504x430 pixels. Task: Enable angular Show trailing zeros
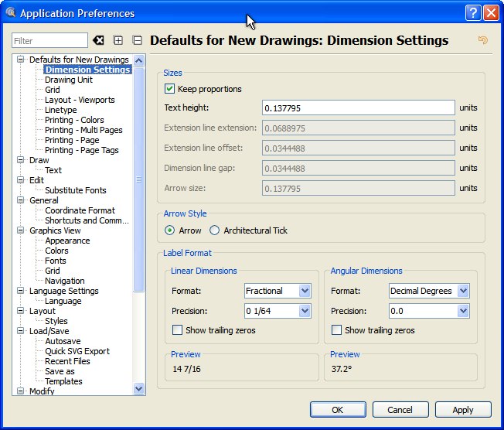click(336, 330)
